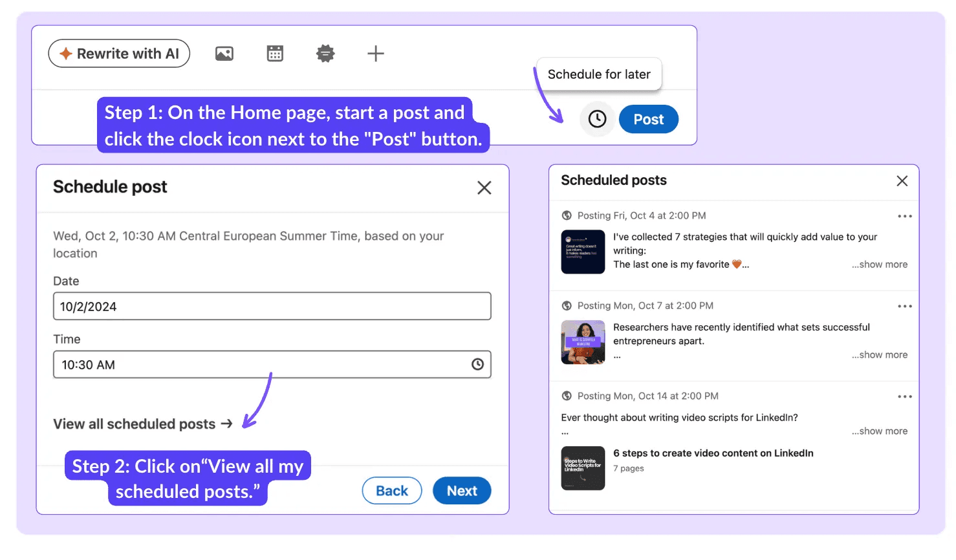The image size is (956, 560).
Task: Click the Back button
Action: [392, 491]
